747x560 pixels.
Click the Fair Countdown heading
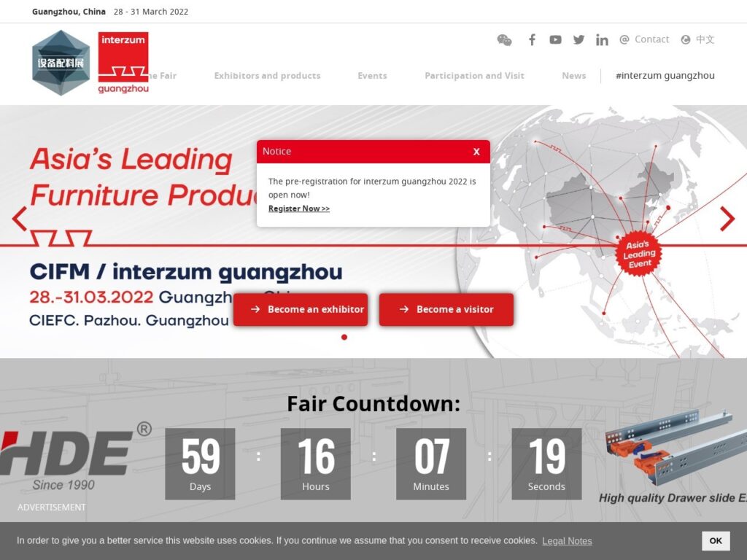coord(373,404)
